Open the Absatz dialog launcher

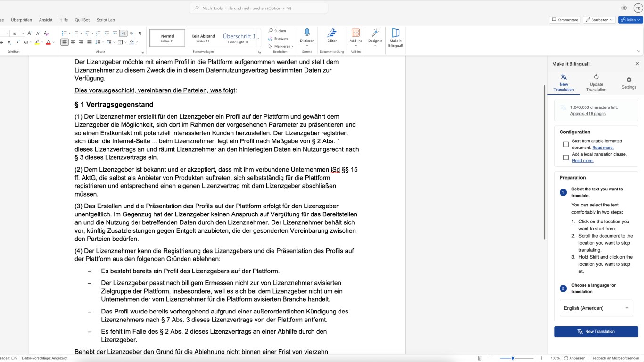pos(142,52)
